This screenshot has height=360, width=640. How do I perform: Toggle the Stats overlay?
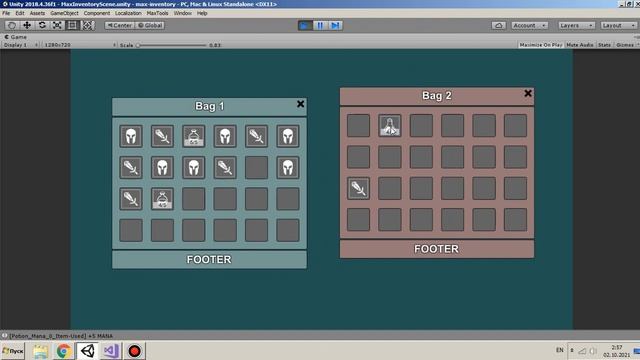[x=604, y=45]
